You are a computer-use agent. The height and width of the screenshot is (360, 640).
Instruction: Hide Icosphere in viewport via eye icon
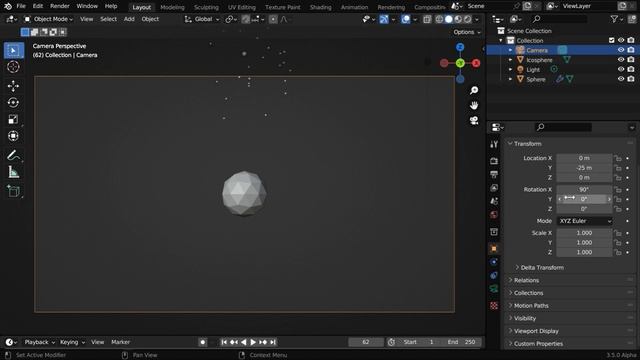(x=621, y=60)
